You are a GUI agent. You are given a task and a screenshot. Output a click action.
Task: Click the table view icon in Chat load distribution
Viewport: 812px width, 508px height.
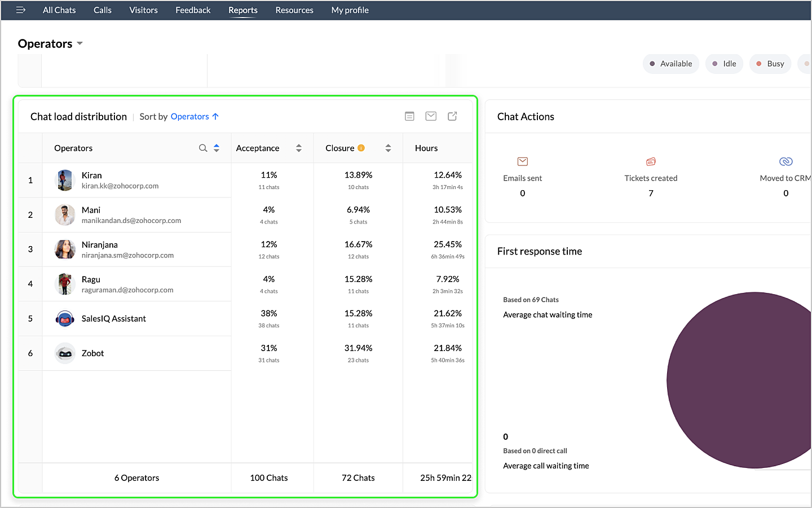click(410, 116)
